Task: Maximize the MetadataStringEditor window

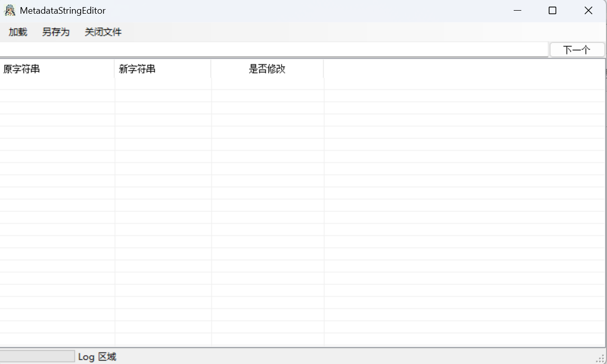Action: point(552,10)
